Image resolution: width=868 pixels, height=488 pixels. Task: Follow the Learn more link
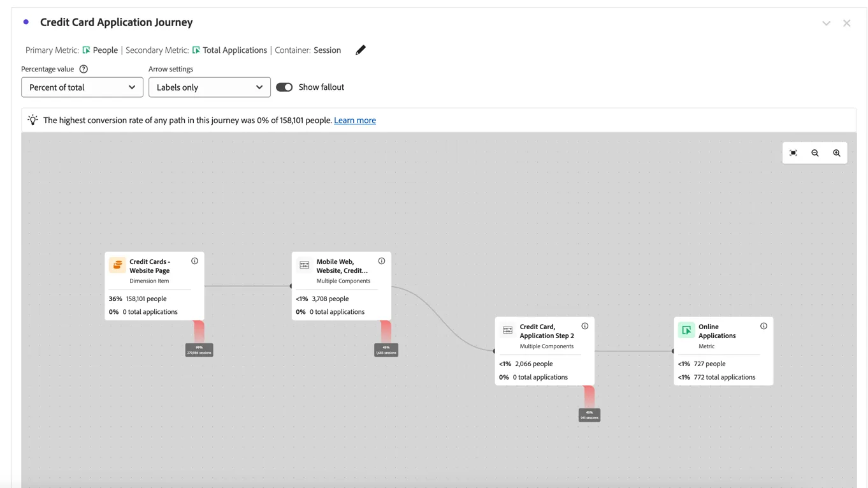coord(355,120)
